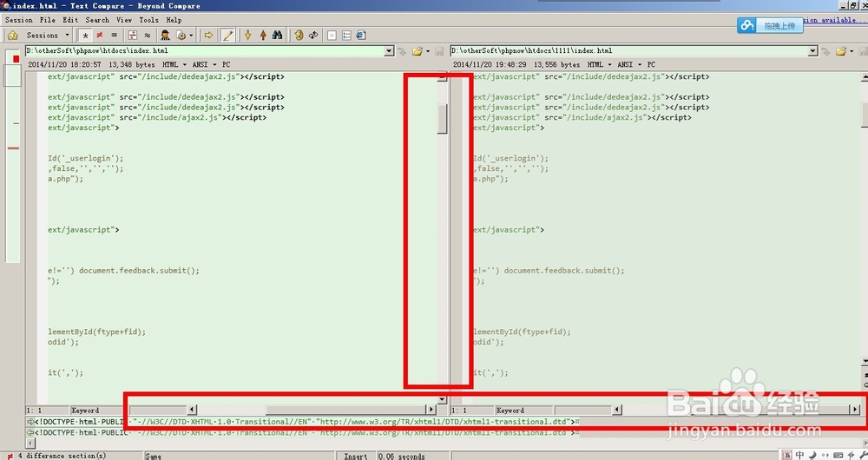Click the list report toolbar icon
Screen dimensions: 868x460
[346, 36]
